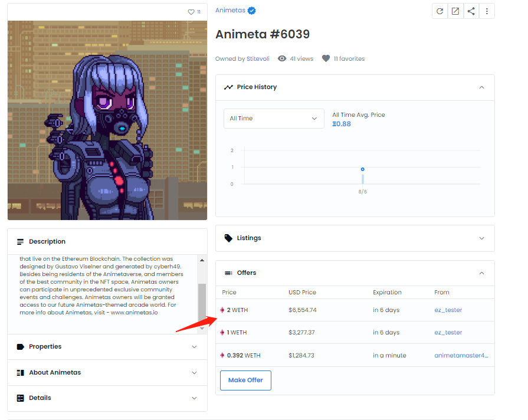Viewport: 528px width, 420px height.
Task: Open the All Time range dropdown
Action: [x=274, y=119]
